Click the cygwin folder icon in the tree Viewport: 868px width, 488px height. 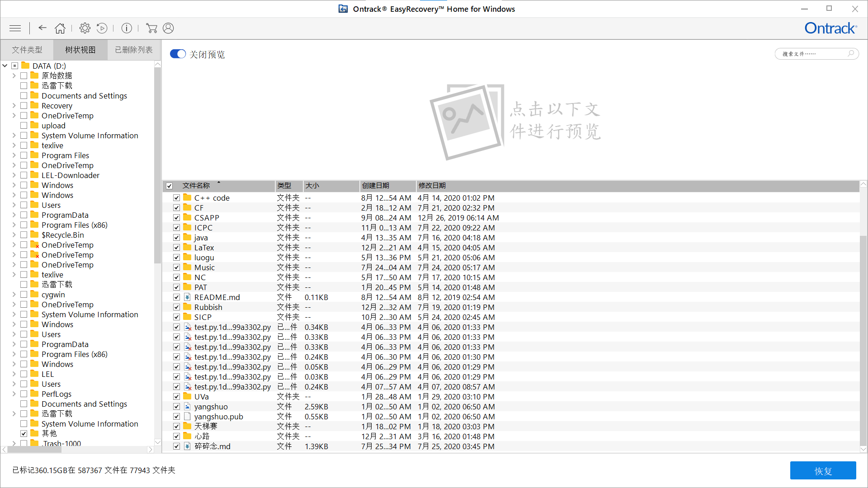click(x=35, y=294)
